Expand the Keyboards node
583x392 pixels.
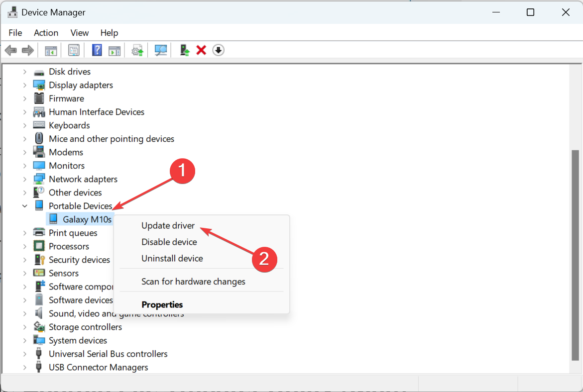(x=24, y=125)
